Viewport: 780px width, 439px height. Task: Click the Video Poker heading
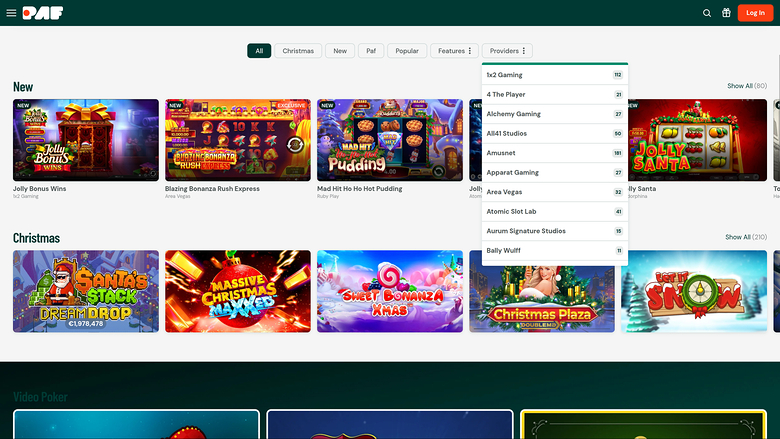tap(40, 397)
